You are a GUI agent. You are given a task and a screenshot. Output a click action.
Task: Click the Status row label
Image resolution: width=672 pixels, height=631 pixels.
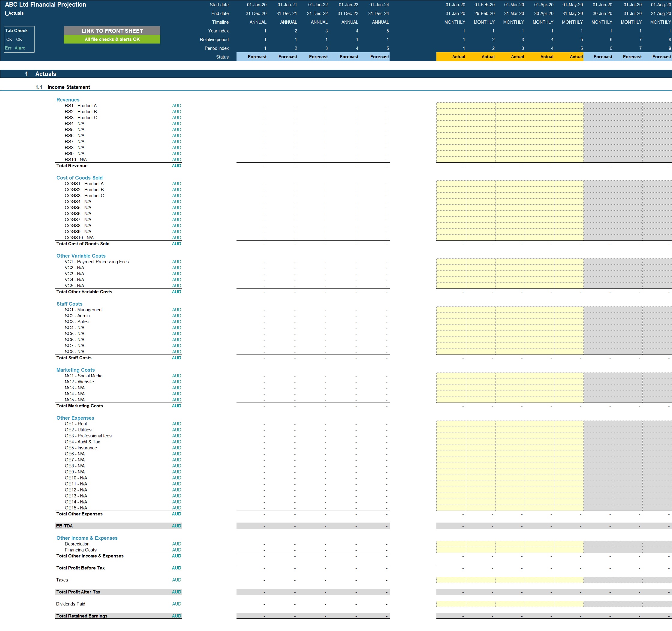pos(222,57)
